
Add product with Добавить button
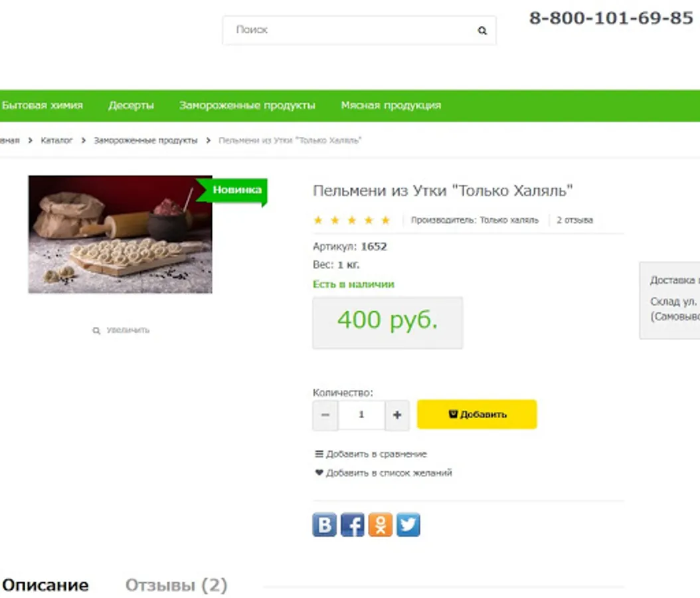477,415
